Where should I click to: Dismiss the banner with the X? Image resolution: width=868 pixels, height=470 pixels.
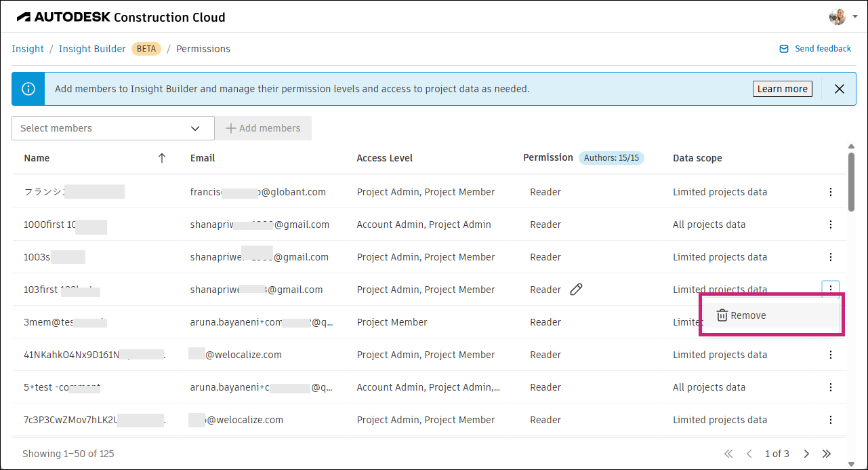(840, 88)
